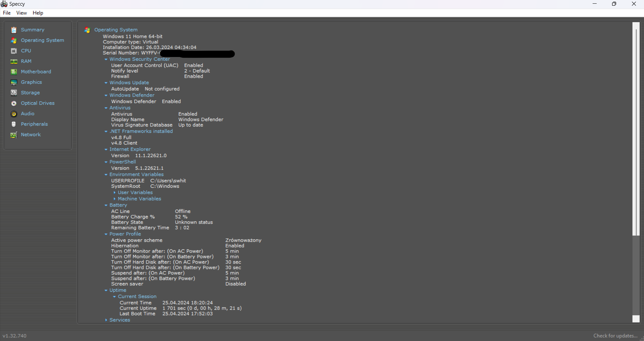Open the View menu

pos(21,13)
